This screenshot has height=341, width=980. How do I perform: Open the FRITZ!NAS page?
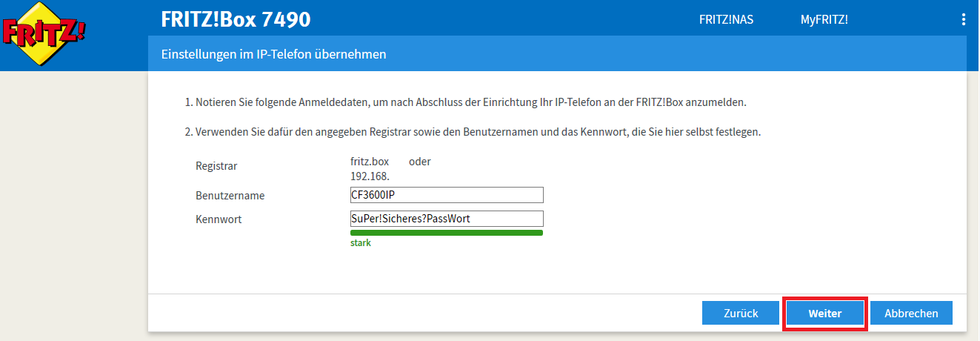[726, 20]
